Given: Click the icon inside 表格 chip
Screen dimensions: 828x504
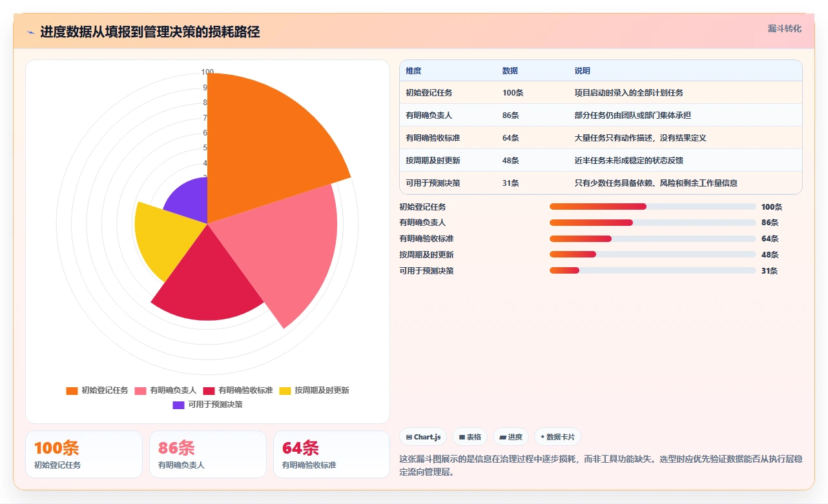Looking at the screenshot, I should [462, 437].
